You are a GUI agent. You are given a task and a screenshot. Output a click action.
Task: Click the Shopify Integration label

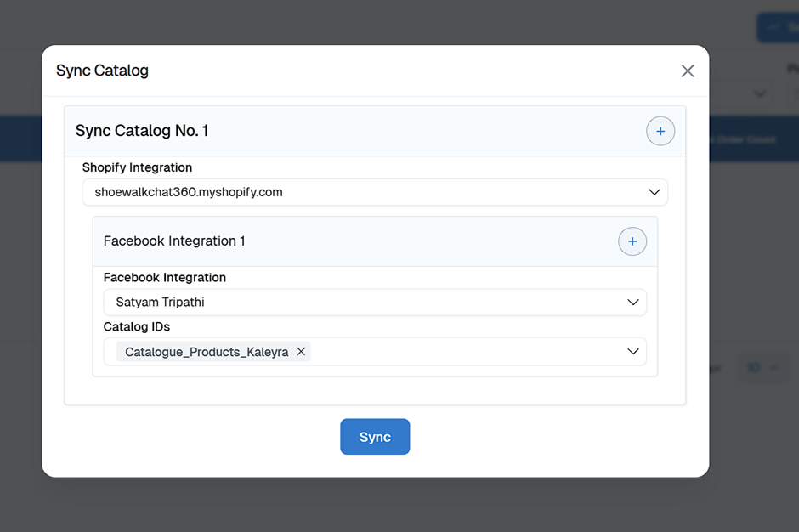point(137,167)
